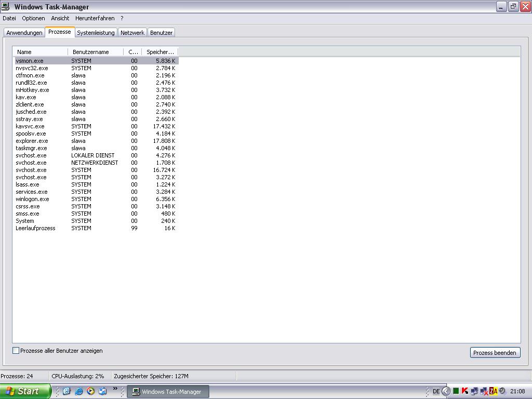Image resolution: width=532 pixels, height=399 pixels.
Task: Click the Show Desktop quick launch icon
Action: (66, 391)
